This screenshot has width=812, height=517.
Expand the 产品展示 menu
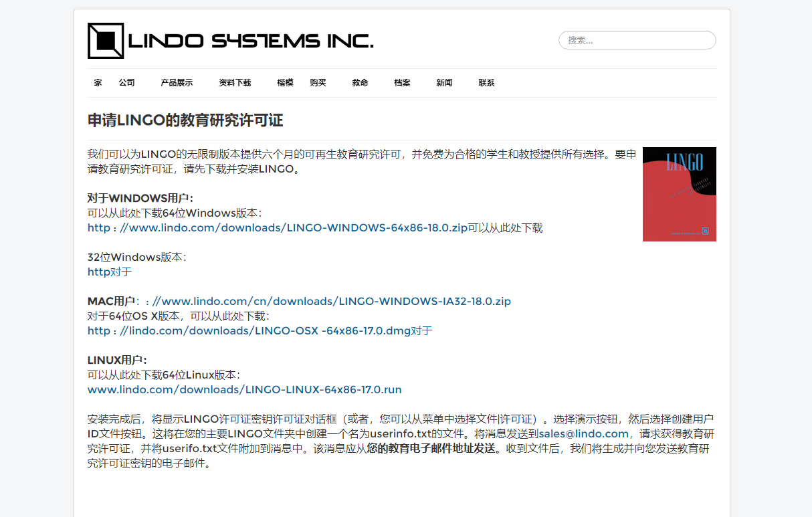coord(177,83)
